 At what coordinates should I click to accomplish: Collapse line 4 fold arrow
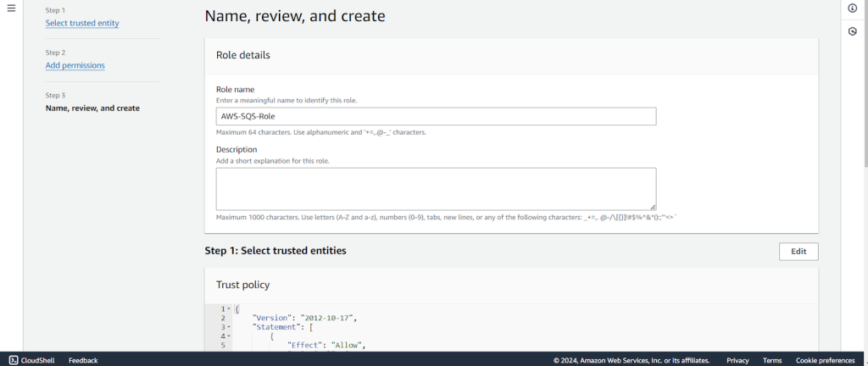[229, 336]
